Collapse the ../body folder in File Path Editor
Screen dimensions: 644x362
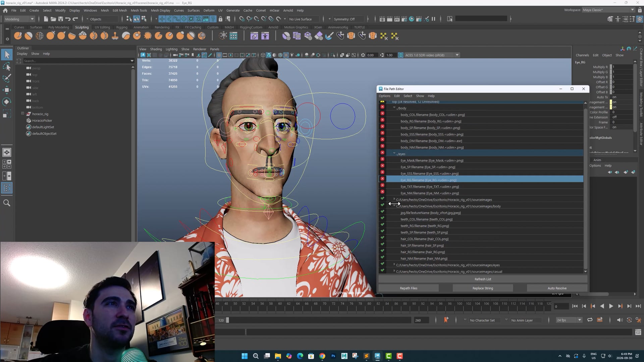[x=394, y=108]
